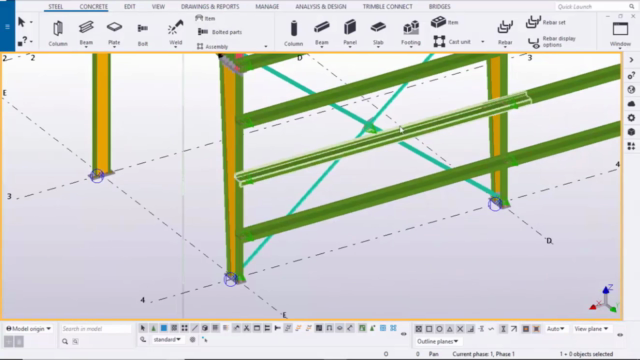
Task: Toggle snap to perpendicular points
Action: click(471, 329)
